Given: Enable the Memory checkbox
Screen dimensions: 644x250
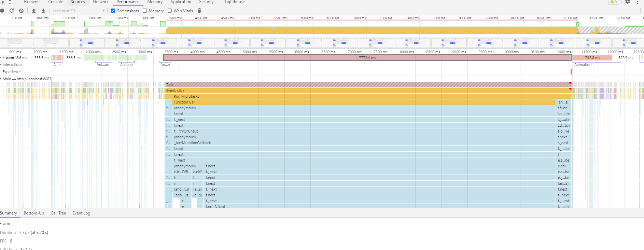Looking at the screenshot, I should pos(145,11).
